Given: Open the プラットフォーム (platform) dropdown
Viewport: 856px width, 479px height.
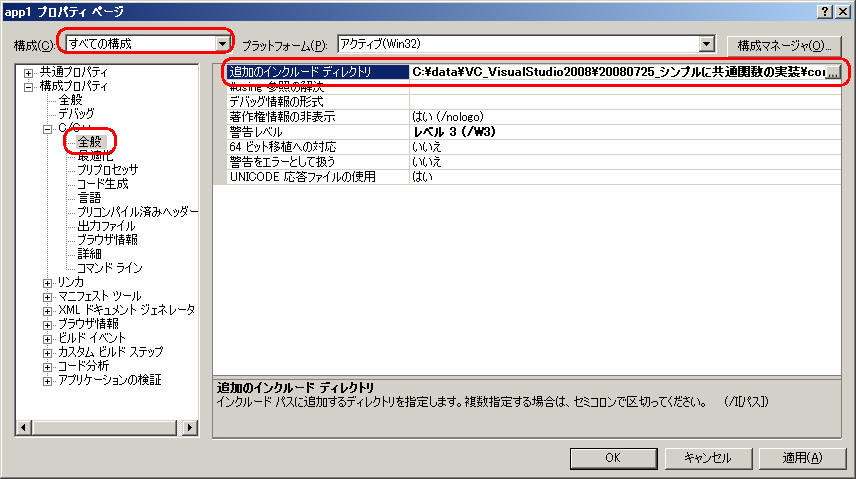Looking at the screenshot, I should [707, 44].
